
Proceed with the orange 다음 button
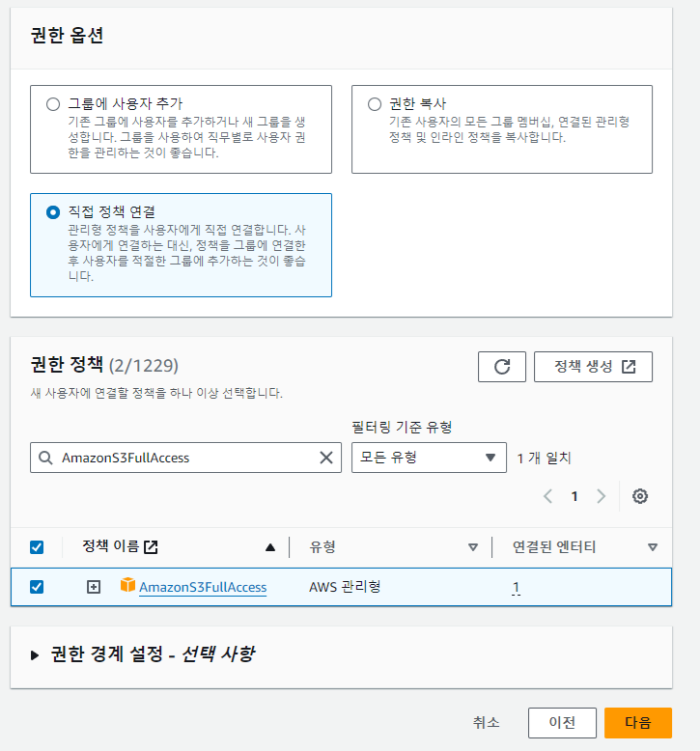pyautogui.click(x=637, y=723)
